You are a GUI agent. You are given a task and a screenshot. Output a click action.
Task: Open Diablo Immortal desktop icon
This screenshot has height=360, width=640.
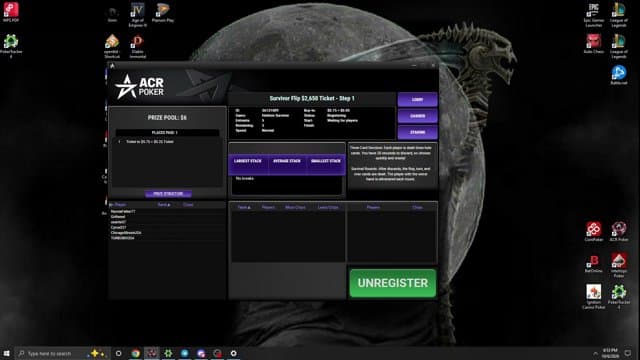[138, 46]
